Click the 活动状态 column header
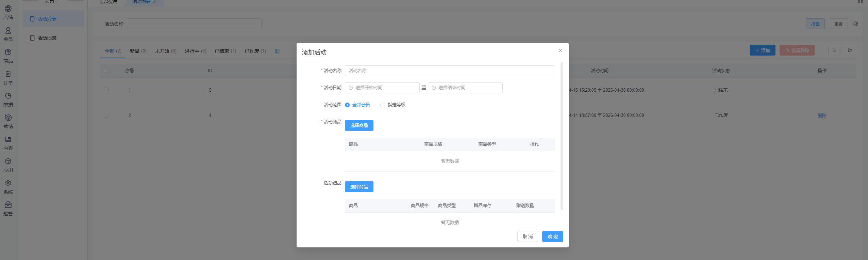868x260 pixels. [721, 71]
